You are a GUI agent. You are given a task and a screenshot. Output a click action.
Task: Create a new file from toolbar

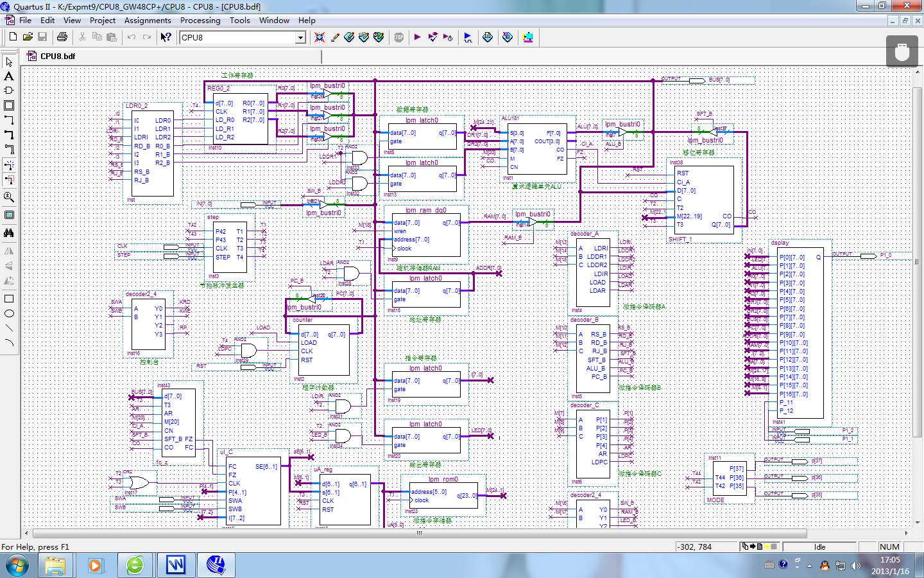coord(13,37)
